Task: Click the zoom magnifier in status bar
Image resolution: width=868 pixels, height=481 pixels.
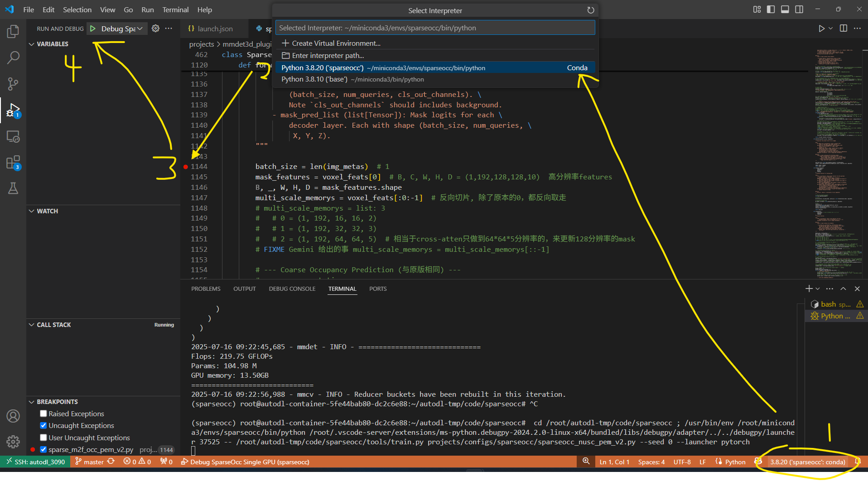Action: point(586,461)
